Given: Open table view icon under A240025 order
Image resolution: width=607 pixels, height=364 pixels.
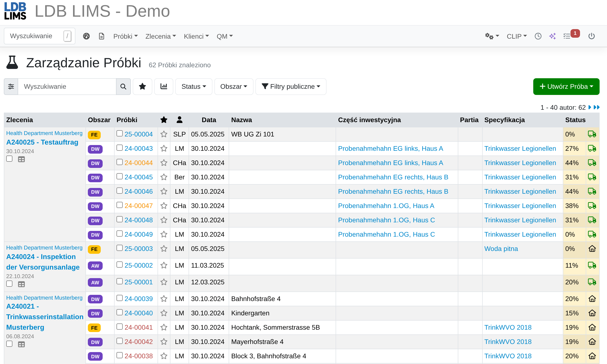Looking at the screenshot, I should pos(21,159).
